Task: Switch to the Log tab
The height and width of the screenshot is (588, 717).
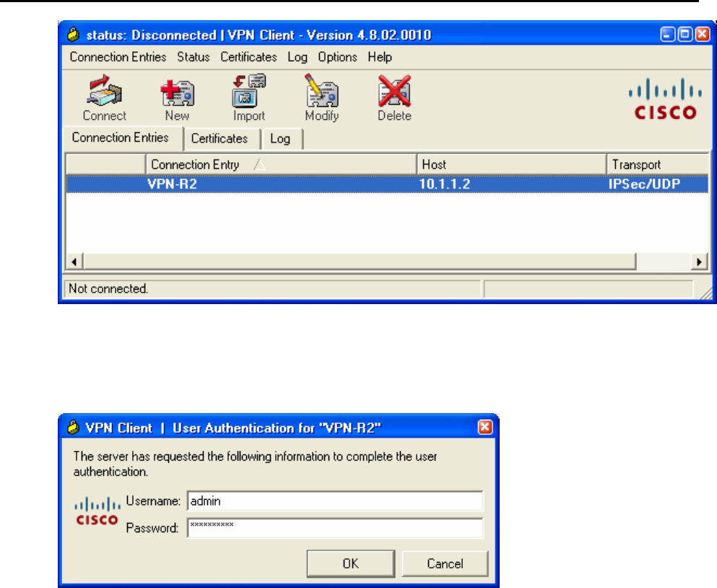Action: 282,139
